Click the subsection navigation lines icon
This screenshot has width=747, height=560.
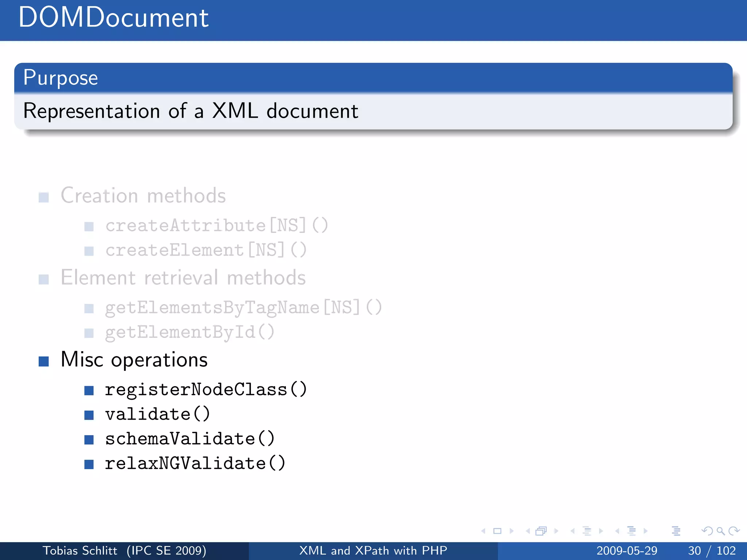click(x=587, y=531)
